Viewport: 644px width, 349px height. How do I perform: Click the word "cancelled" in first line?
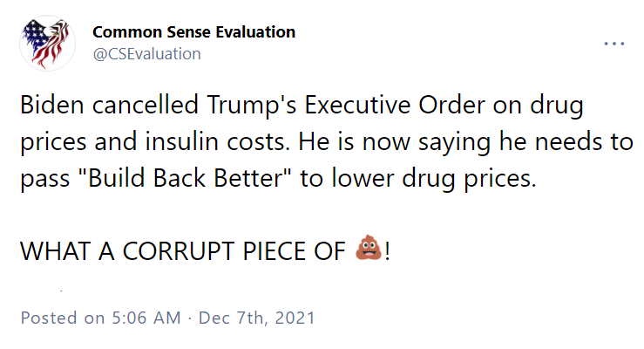point(146,105)
